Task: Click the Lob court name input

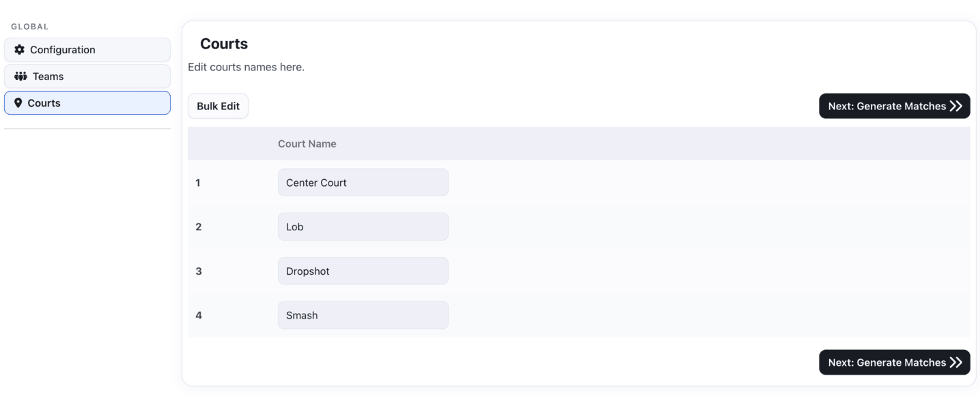Action: click(x=363, y=226)
